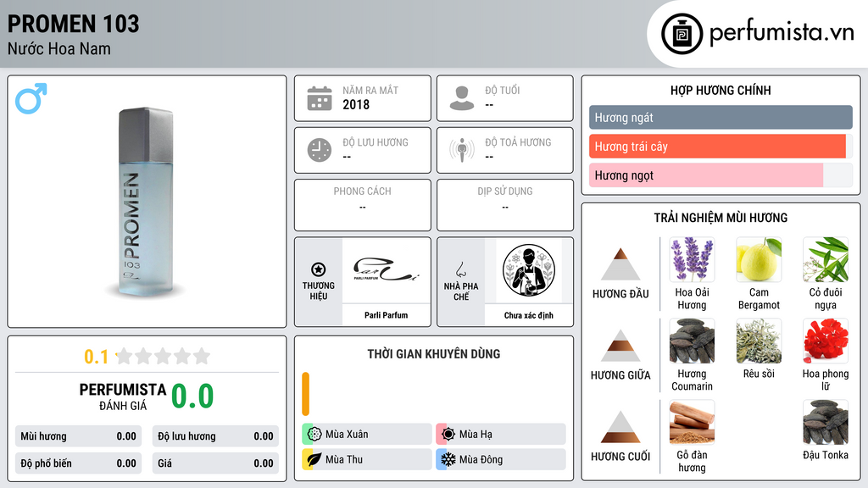The height and width of the screenshot is (488, 868).
Task: Click the Giá 0.00 score row
Action: (215, 463)
